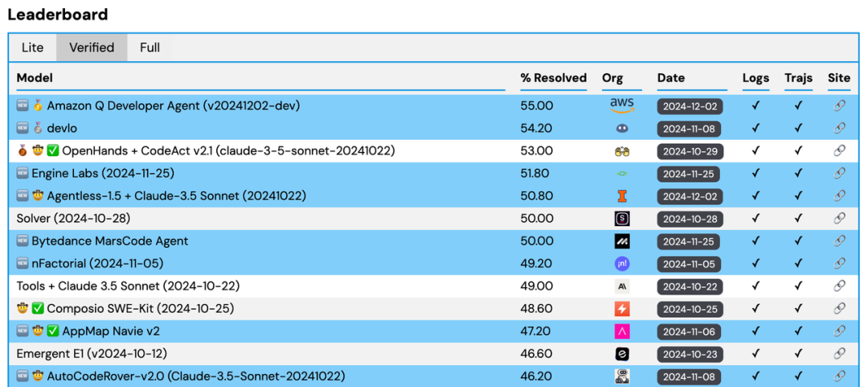Click the 51.80 resolved score
This screenshot has width=868, height=387.
click(x=534, y=174)
